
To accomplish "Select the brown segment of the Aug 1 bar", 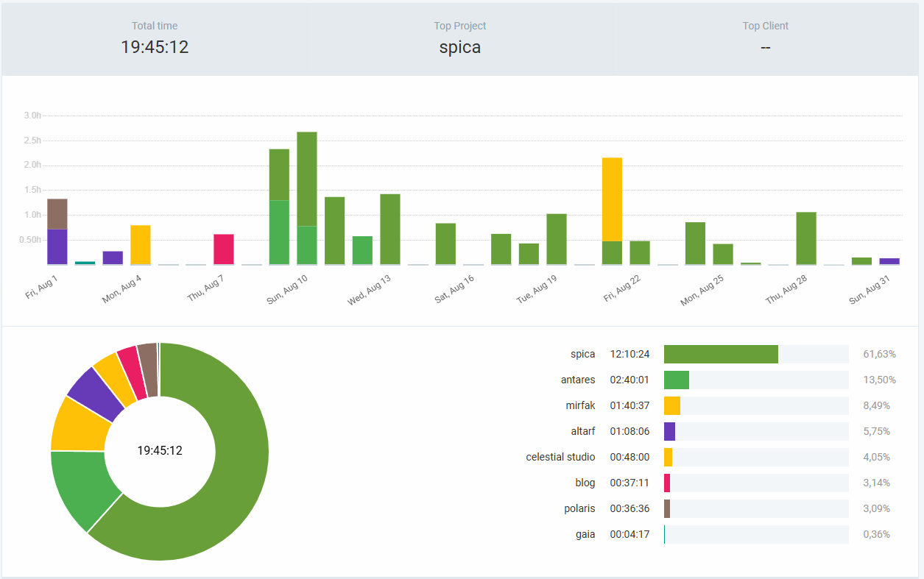I will coord(57,214).
